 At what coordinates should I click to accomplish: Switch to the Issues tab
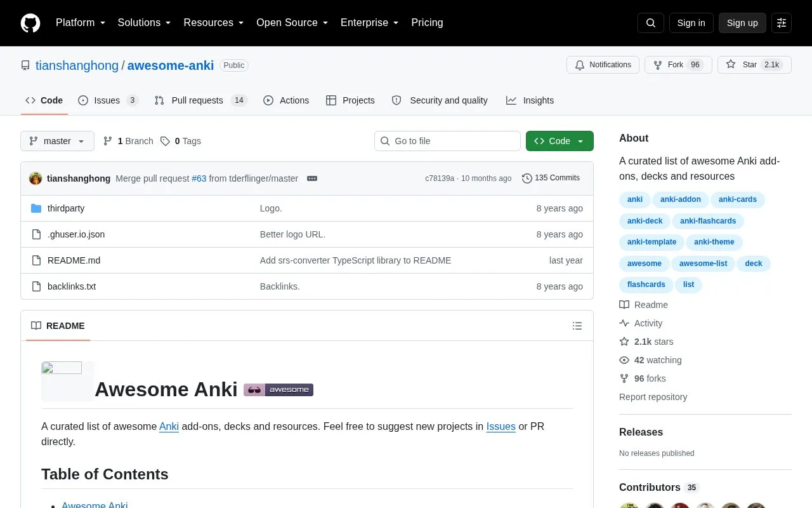pyautogui.click(x=108, y=100)
